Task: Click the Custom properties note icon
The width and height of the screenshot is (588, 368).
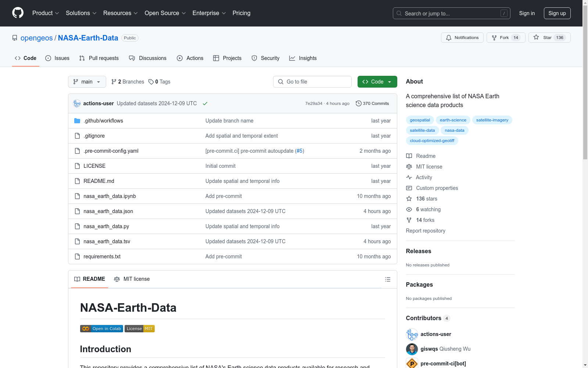Action: (409, 188)
